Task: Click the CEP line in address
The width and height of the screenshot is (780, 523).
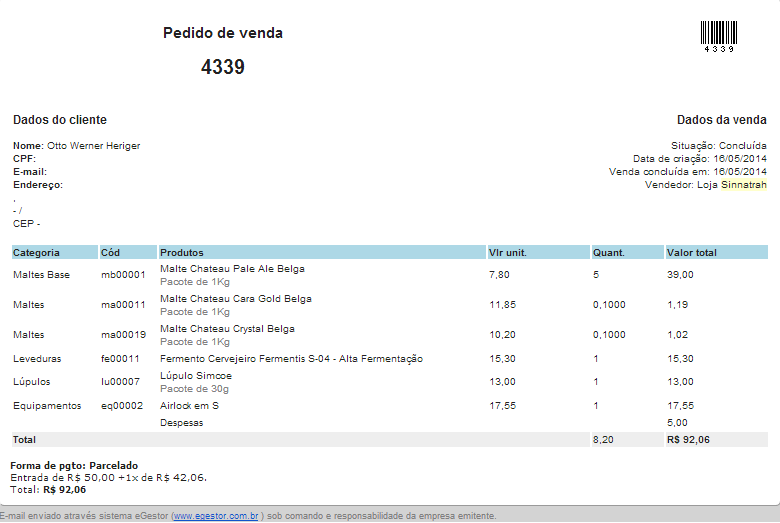Action: tap(26, 224)
